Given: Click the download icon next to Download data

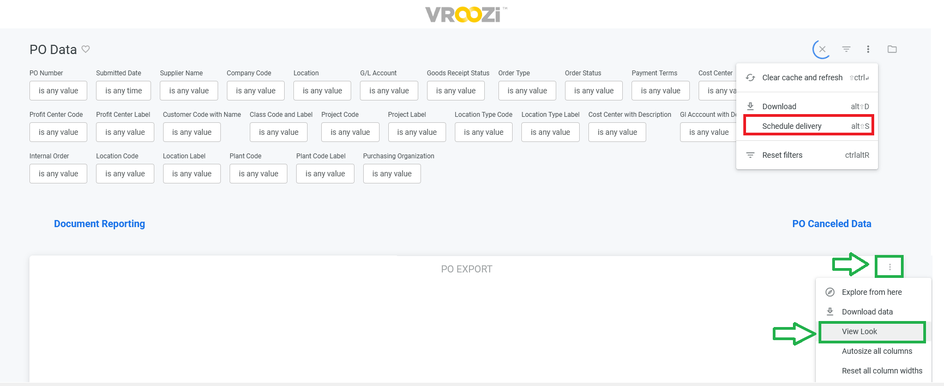Looking at the screenshot, I should pos(830,311).
